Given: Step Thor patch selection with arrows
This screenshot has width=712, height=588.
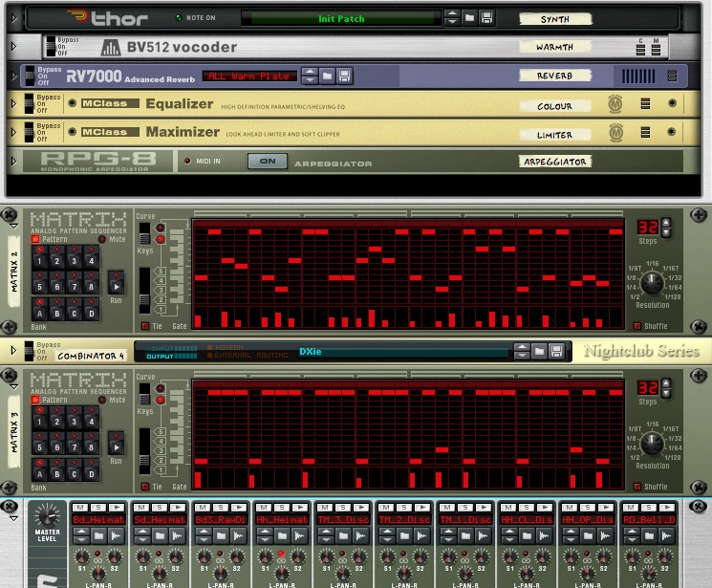Looking at the screenshot, I should coord(452,18).
